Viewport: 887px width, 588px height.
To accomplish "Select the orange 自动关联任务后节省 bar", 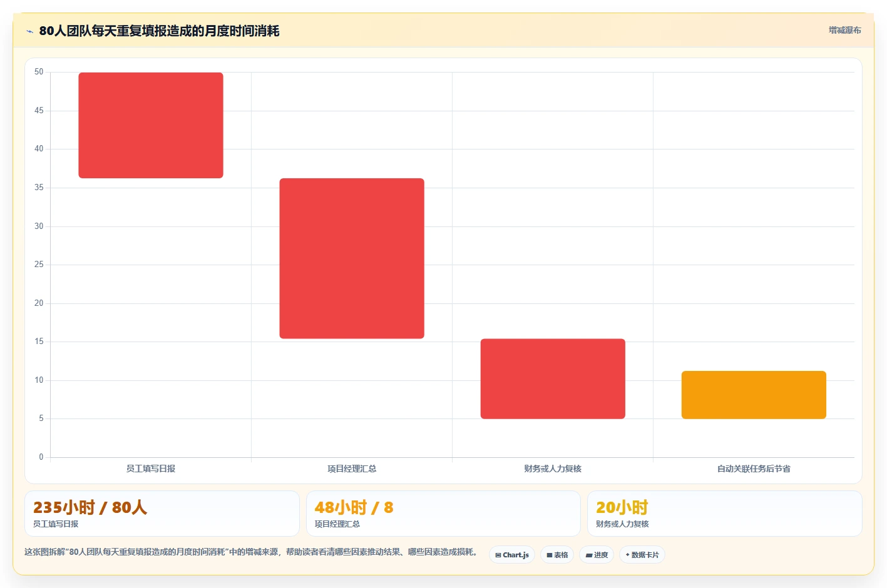I will (x=754, y=395).
